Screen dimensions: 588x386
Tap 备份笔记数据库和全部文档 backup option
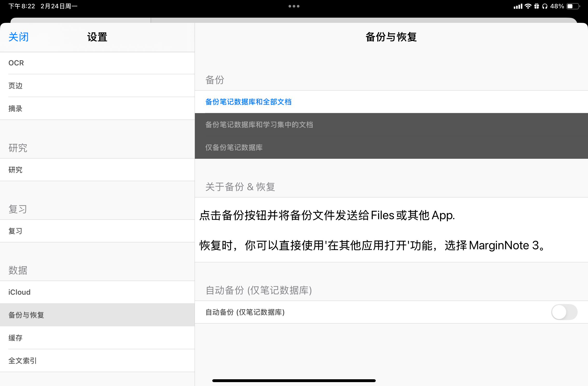click(x=391, y=102)
